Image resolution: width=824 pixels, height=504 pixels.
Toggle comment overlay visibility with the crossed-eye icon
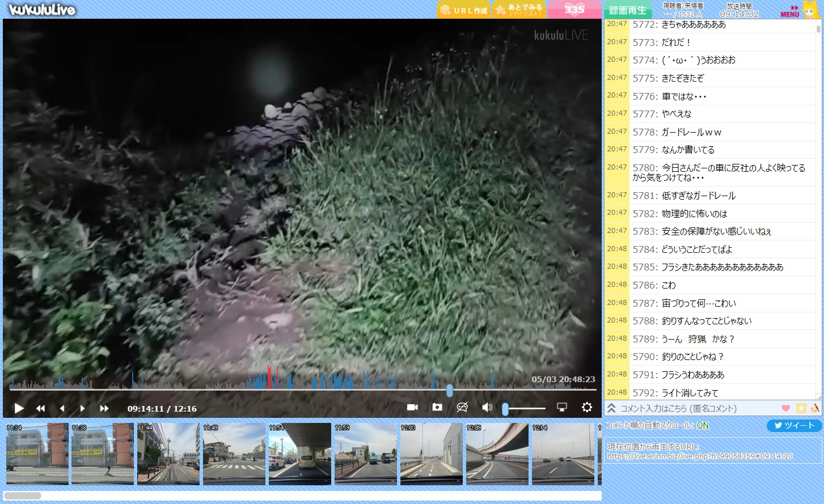click(462, 407)
